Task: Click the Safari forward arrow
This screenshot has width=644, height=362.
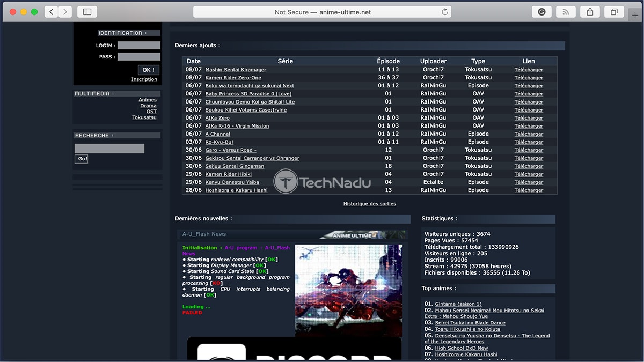Action: click(x=65, y=12)
